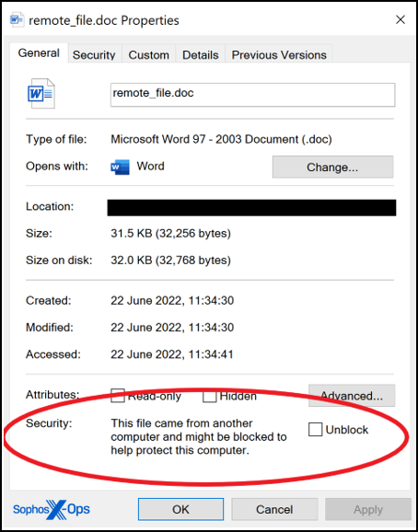Click the filename field remote_file.doc

(252, 95)
